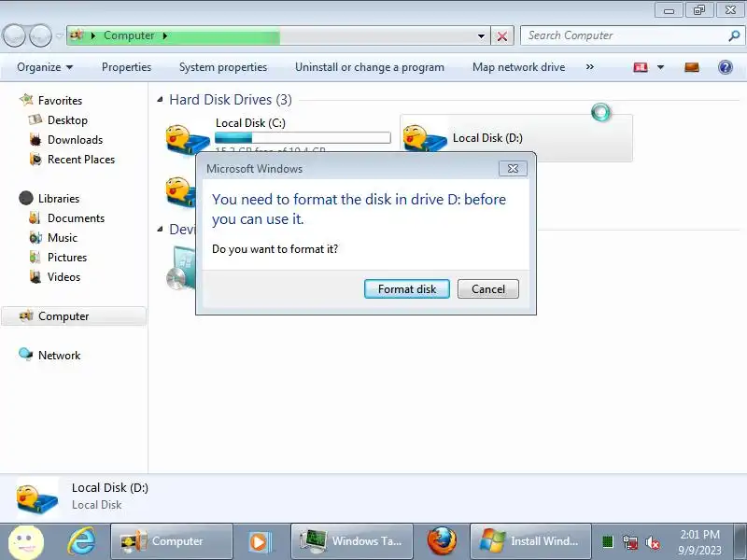Image resolution: width=747 pixels, height=560 pixels.
Task: Select Network in navigation pane
Action: coord(59,356)
